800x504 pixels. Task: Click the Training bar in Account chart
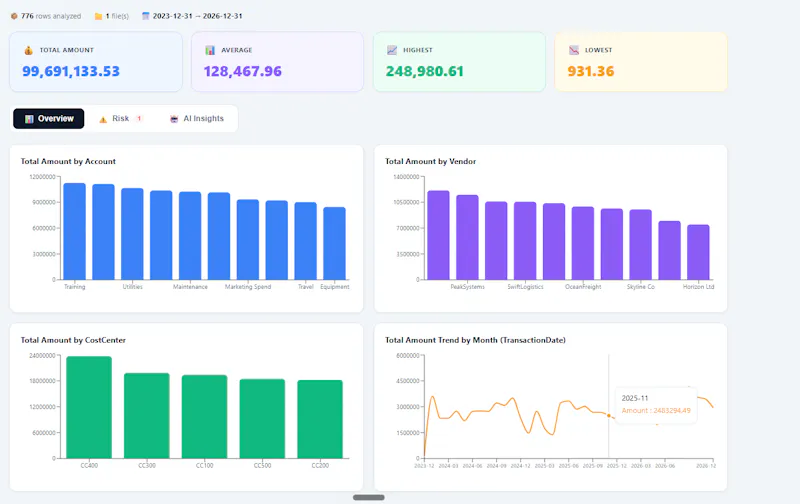click(x=74, y=231)
